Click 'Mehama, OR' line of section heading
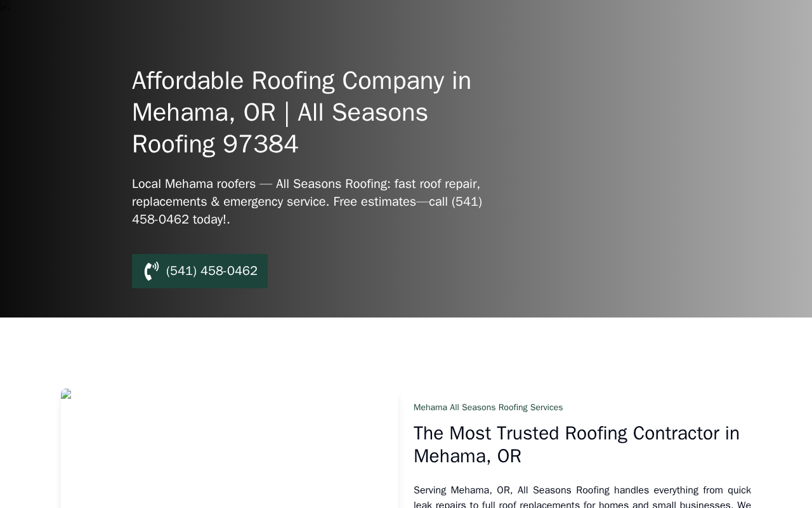This screenshot has width=812, height=508. (x=468, y=456)
